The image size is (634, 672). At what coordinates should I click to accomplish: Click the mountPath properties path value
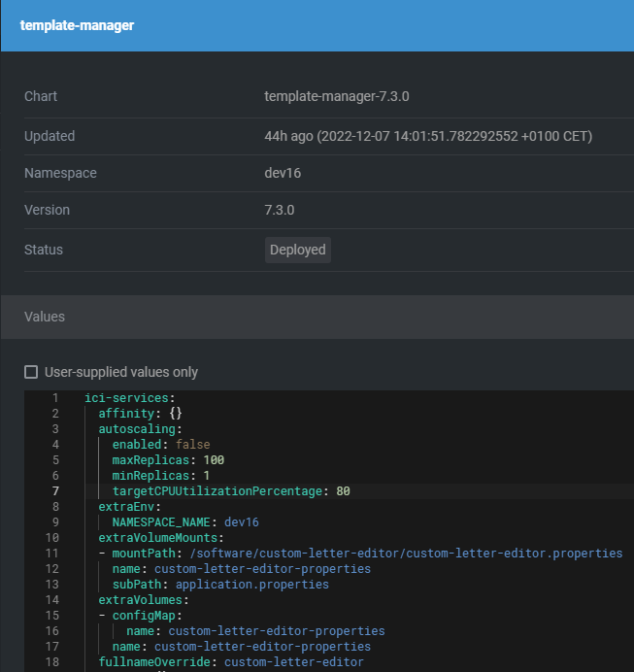tap(406, 554)
